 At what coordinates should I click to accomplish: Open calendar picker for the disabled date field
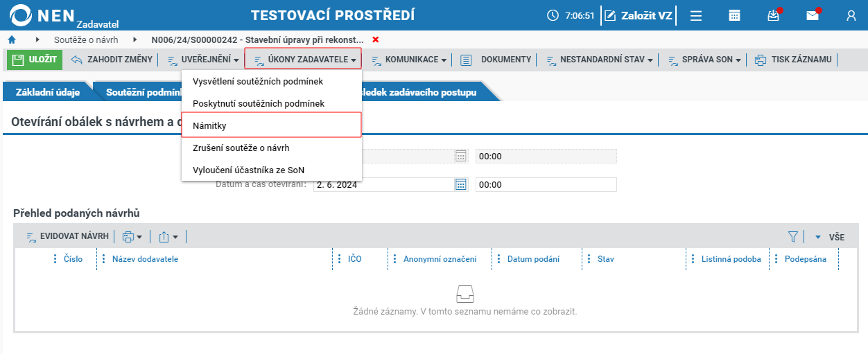tap(461, 156)
